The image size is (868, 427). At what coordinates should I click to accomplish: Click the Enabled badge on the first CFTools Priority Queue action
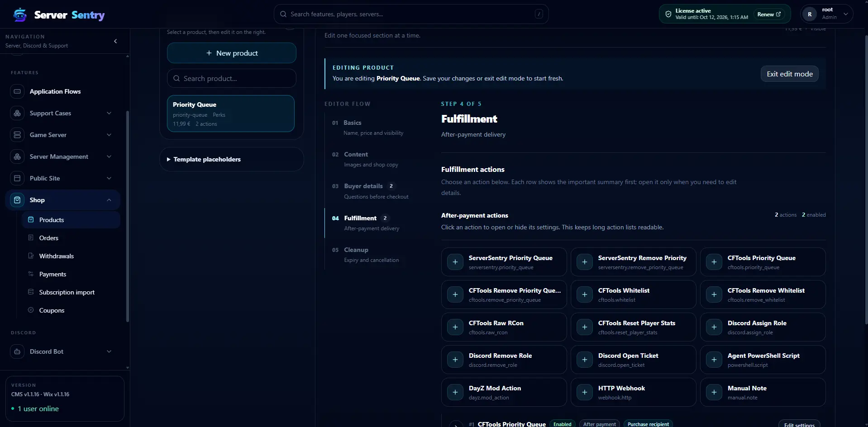click(563, 424)
